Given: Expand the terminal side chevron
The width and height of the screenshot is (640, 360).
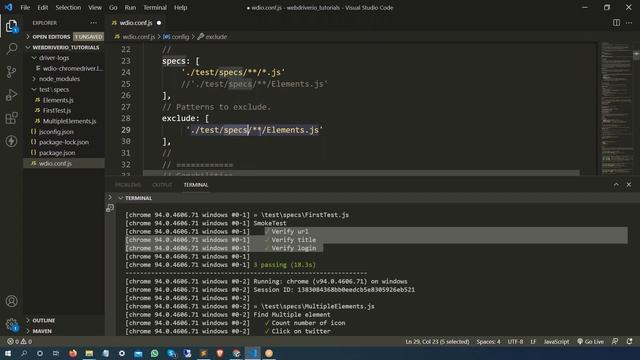Looking at the screenshot, I should 110,198.
